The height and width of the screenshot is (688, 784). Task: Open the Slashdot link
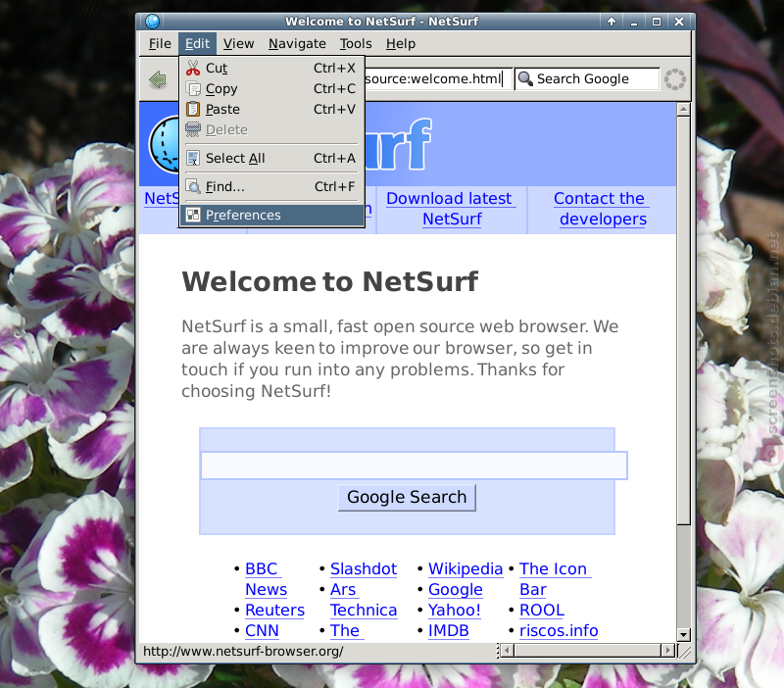click(364, 569)
